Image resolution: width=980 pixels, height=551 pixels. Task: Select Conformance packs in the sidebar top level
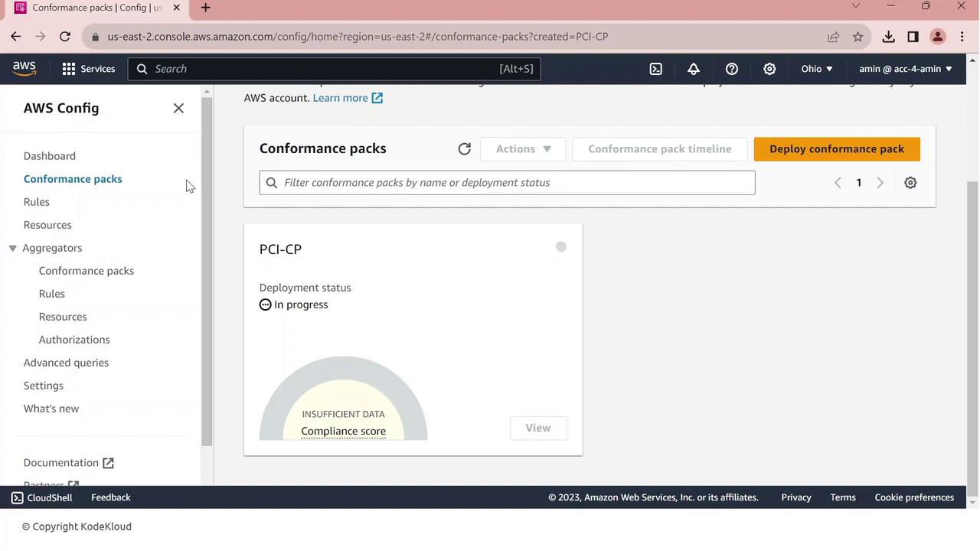coord(73,179)
